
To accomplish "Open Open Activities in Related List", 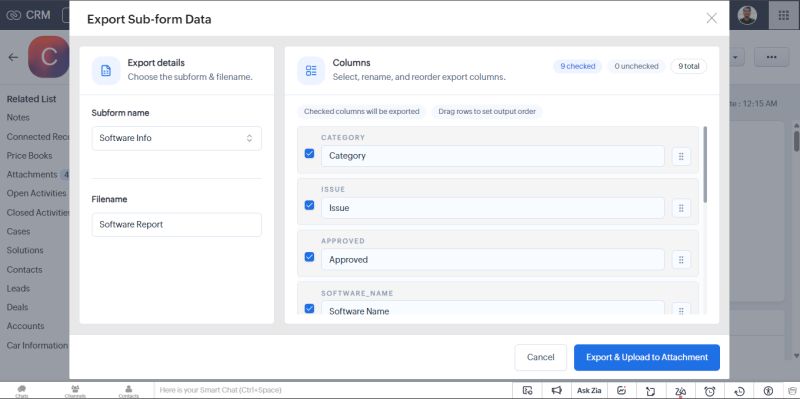I will [36, 193].
